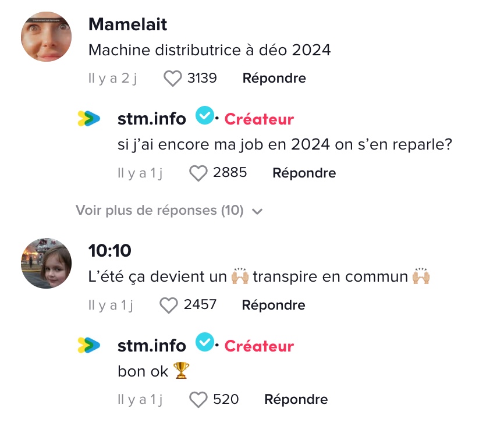Like the 10:10 comment with 2457 likes
This screenshot has height=426, width=504.
pyautogui.click(x=169, y=305)
